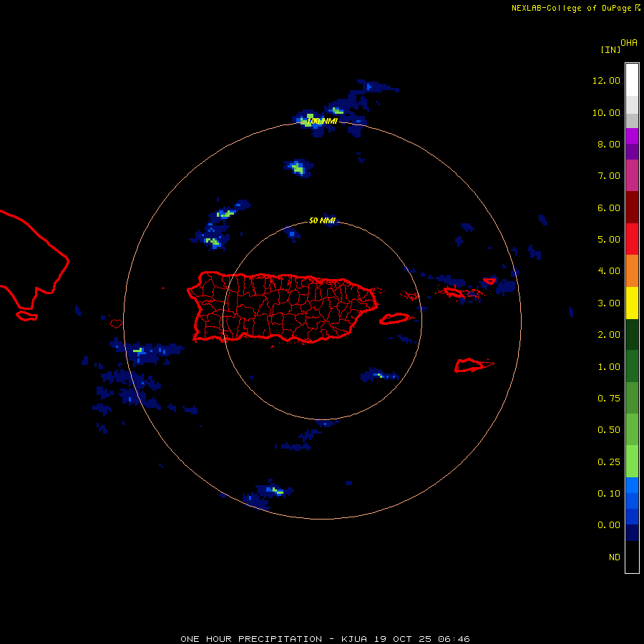Click the 4.00 legend value
The image size is (644, 644).
click(609, 271)
